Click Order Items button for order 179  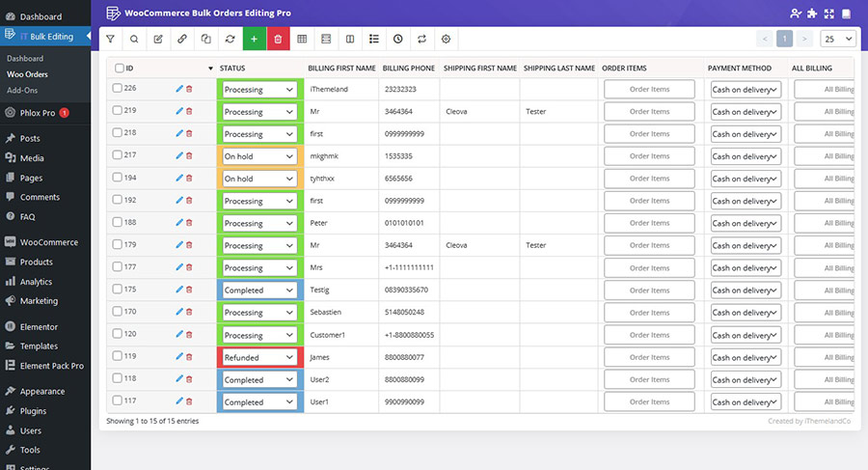pos(649,245)
